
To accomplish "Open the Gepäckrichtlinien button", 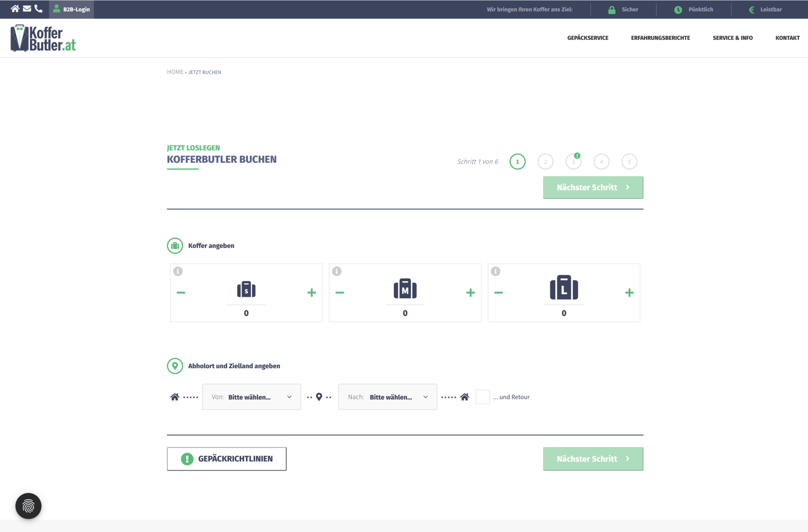I will 227,459.
